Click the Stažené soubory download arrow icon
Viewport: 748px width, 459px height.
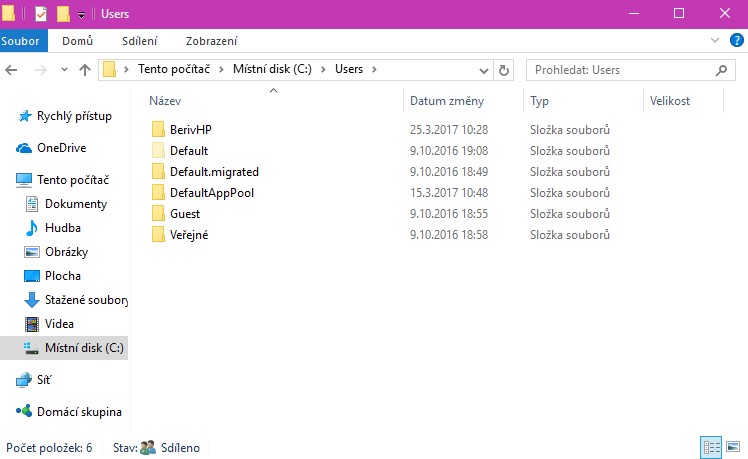31,300
